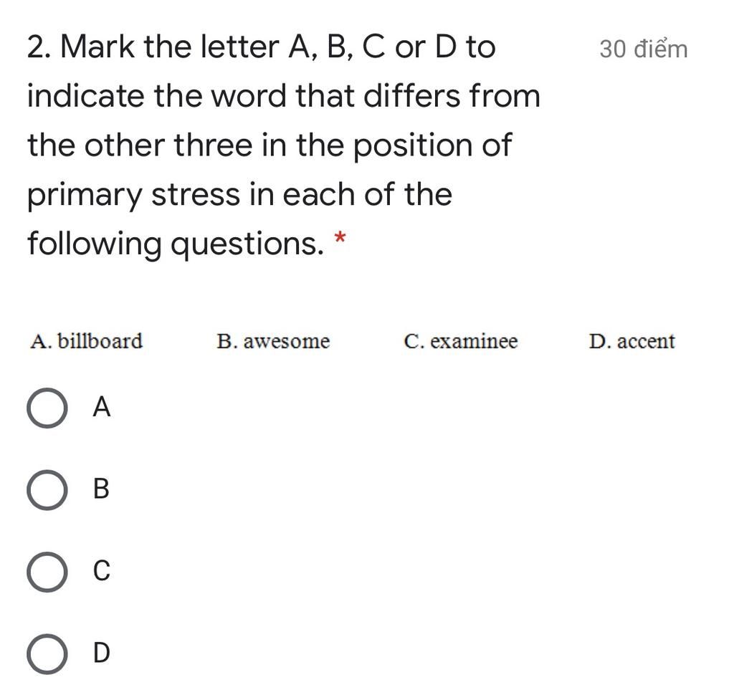Click the letter B label beside its radio
The height and width of the screenshot is (700, 734).
point(101,489)
